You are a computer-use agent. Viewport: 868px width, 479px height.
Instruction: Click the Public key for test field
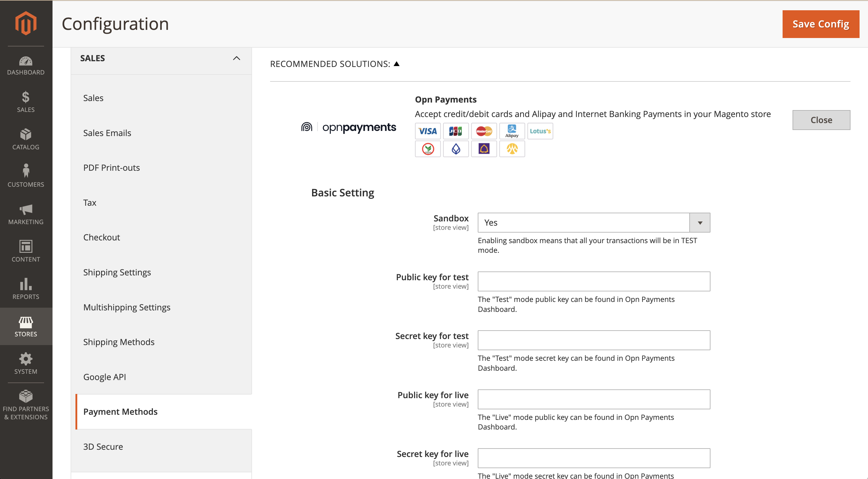click(593, 281)
